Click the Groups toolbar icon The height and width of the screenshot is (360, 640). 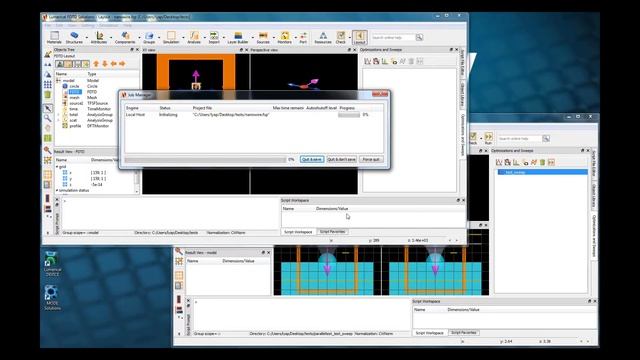point(149,37)
